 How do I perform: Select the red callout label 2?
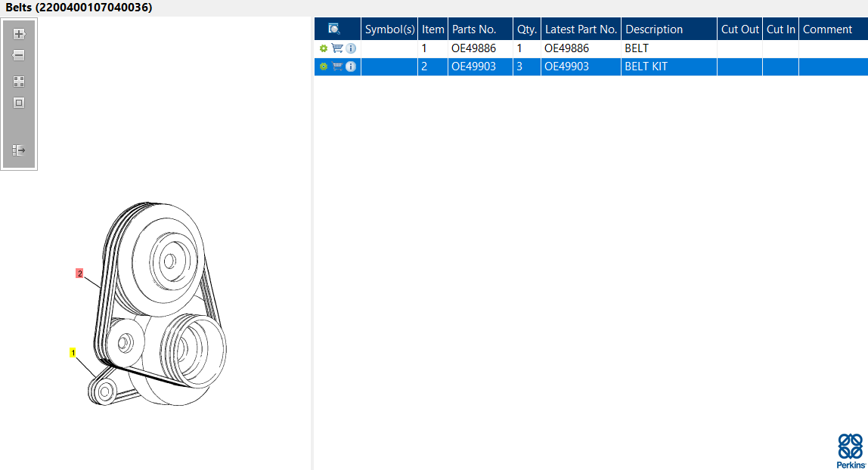(79, 273)
